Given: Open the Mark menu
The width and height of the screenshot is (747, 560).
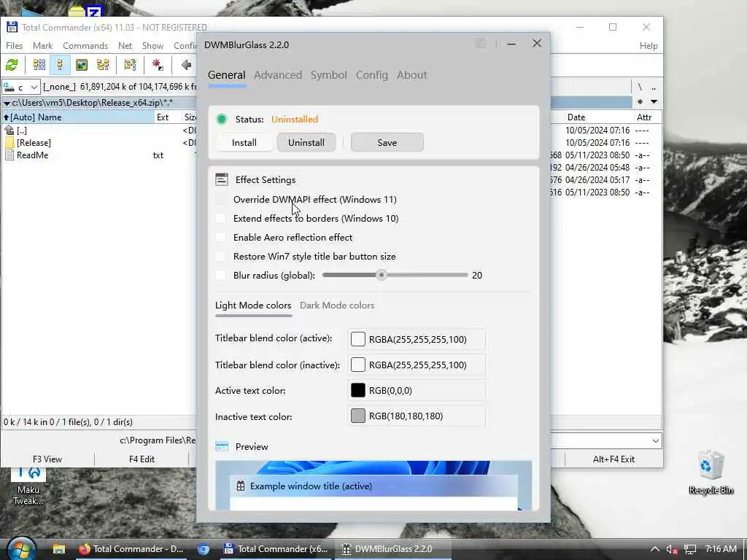Looking at the screenshot, I should [x=43, y=46].
